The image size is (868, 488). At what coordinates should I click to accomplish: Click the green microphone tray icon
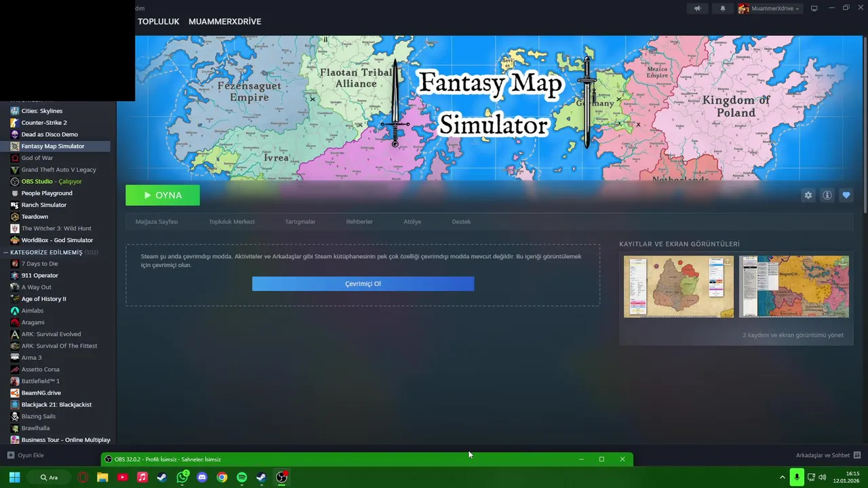coord(797,477)
